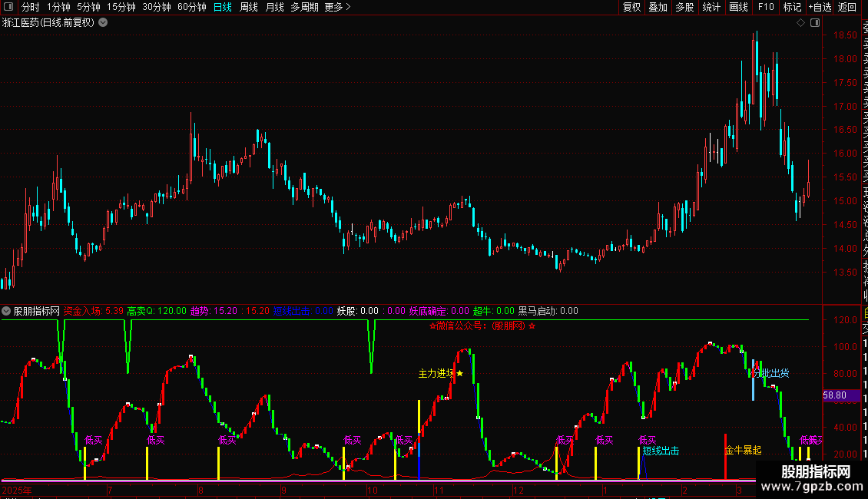This screenshot has height=499, width=868.
Task: Activate the 画线 drawing tool
Action: tap(738, 7)
